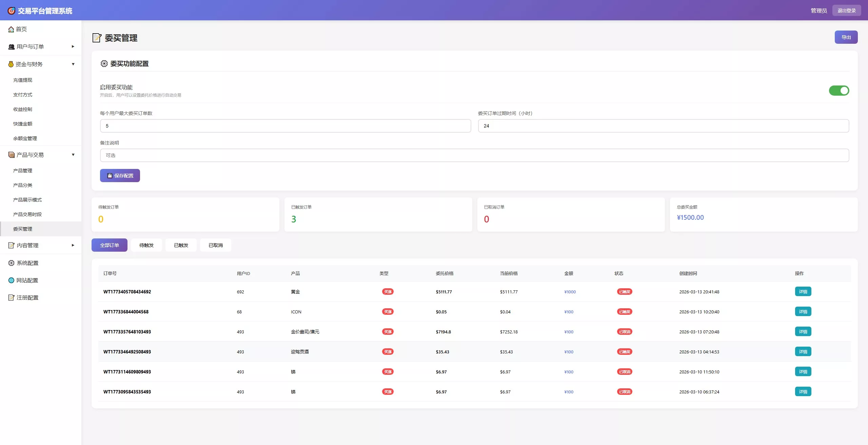The image size is (868, 445).
Task: Click the 备注说明 optional input field
Action: [474, 155]
